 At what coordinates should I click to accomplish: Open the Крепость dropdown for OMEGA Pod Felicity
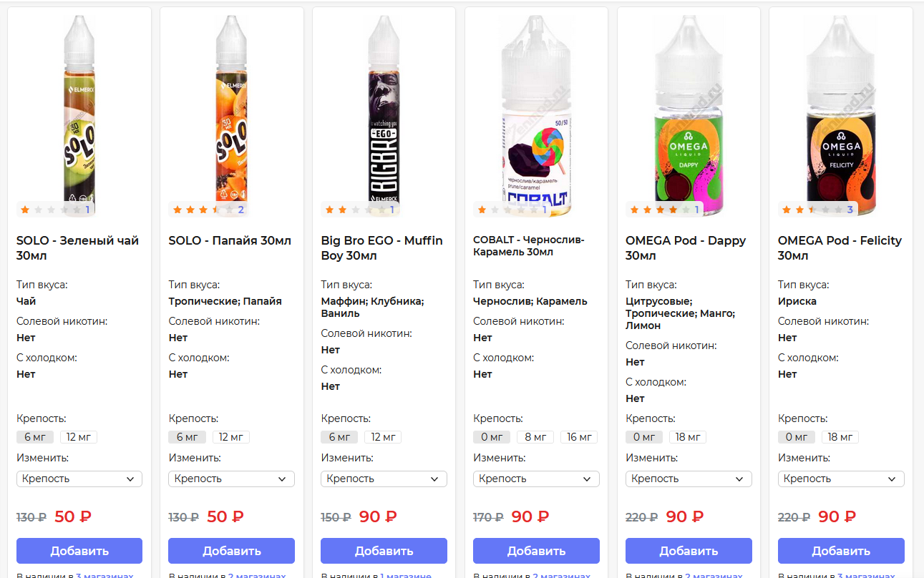click(841, 479)
